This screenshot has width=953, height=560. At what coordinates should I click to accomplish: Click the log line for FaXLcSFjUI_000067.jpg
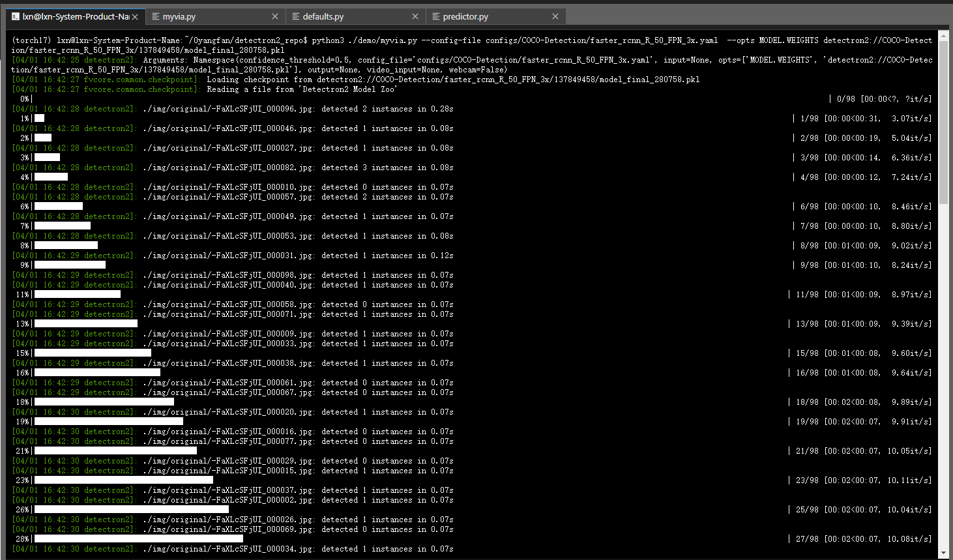click(x=233, y=392)
